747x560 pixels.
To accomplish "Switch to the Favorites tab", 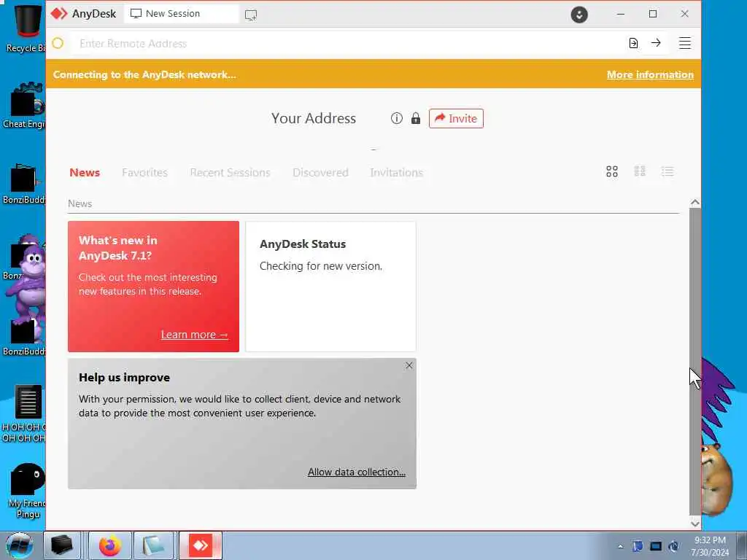I will point(144,172).
